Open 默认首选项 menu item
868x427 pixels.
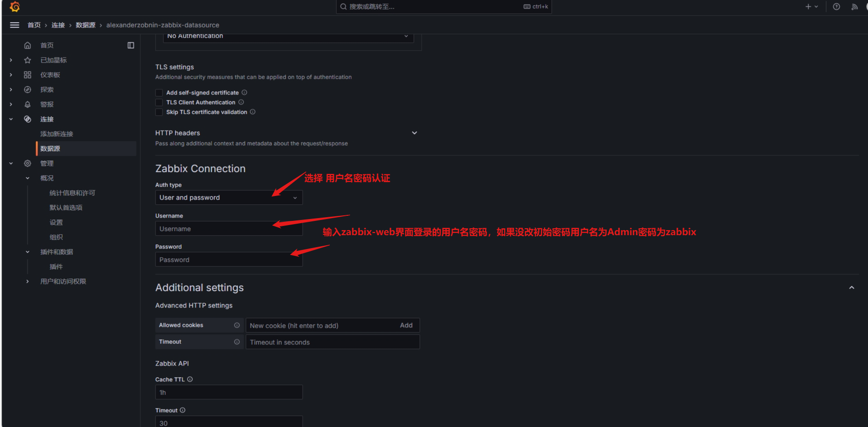pyautogui.click(x=66, y=208)
